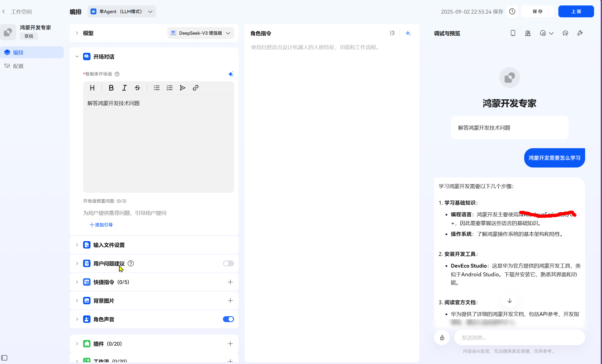Expand the 输入文件设置 section
The image size is (602, 364).
coord(77,245)
